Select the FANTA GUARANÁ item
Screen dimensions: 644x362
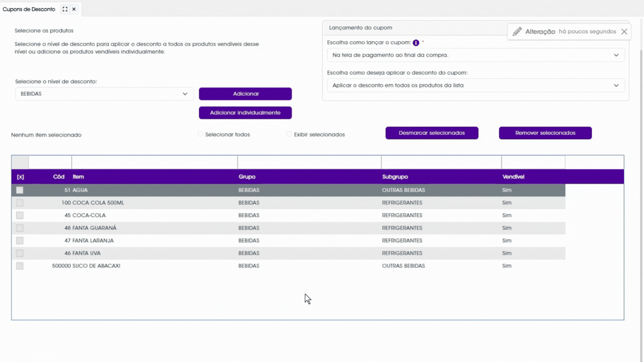pyautogui.click(x=94, y=228)
